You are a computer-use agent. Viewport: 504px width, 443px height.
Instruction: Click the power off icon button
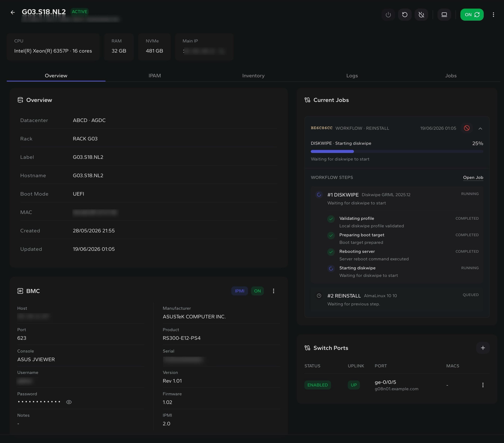point(388,15)
